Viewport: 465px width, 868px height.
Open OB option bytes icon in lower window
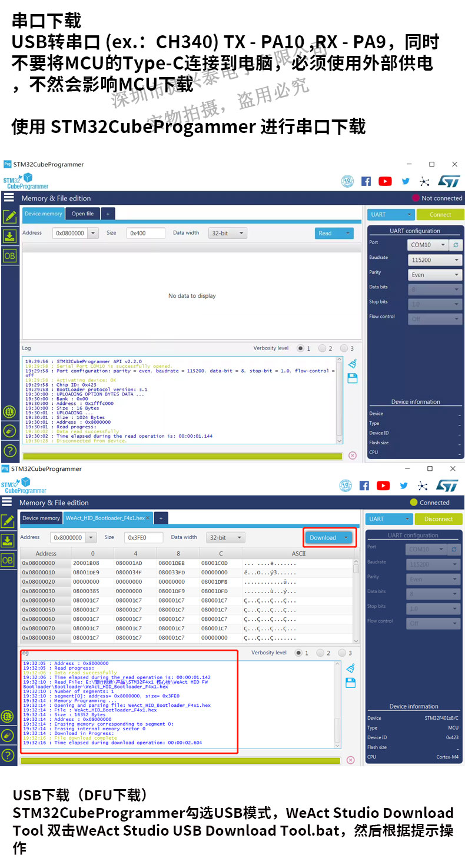pyautogui.click(x=8, y=560)
